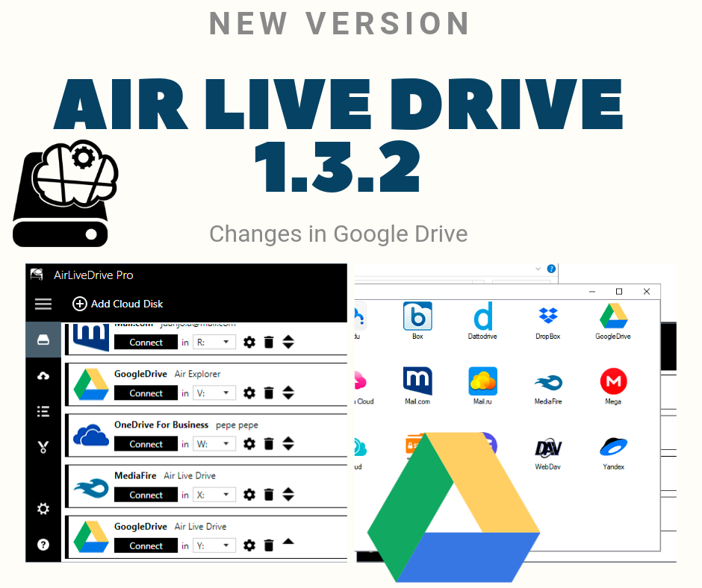Select the disks view icon in sidebar
This screenshot has width=702, height=588.
click(43, 340)
